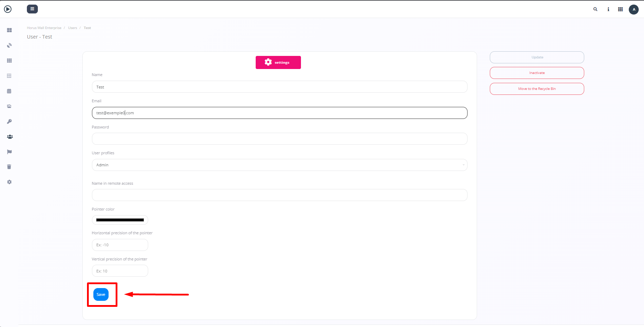
Task: Navigate to Users via breadcrumb link
Action: pos(72,28)
